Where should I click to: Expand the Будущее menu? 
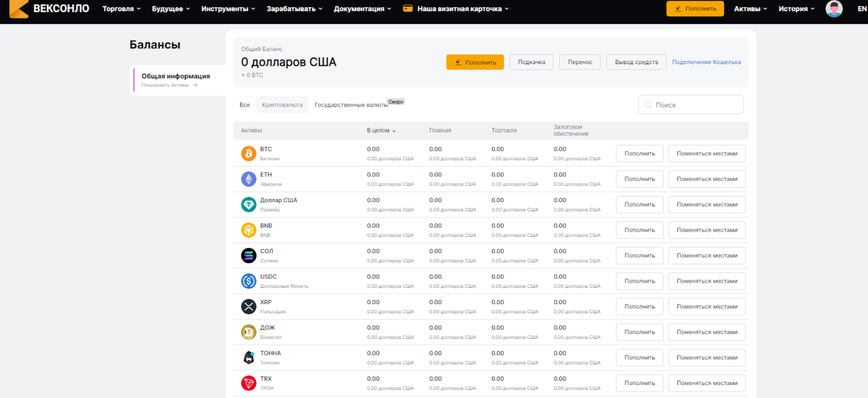171,9
